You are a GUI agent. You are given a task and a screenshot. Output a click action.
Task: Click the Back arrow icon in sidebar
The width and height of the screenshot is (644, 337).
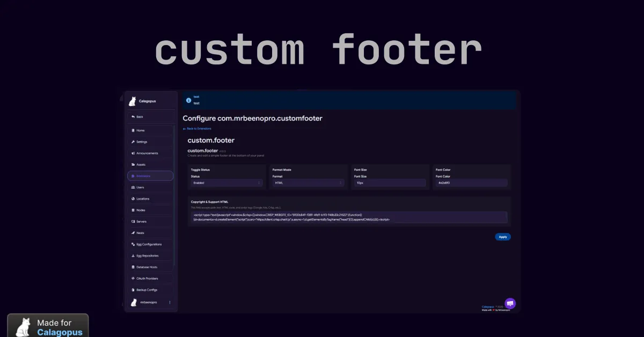[133, 116]
